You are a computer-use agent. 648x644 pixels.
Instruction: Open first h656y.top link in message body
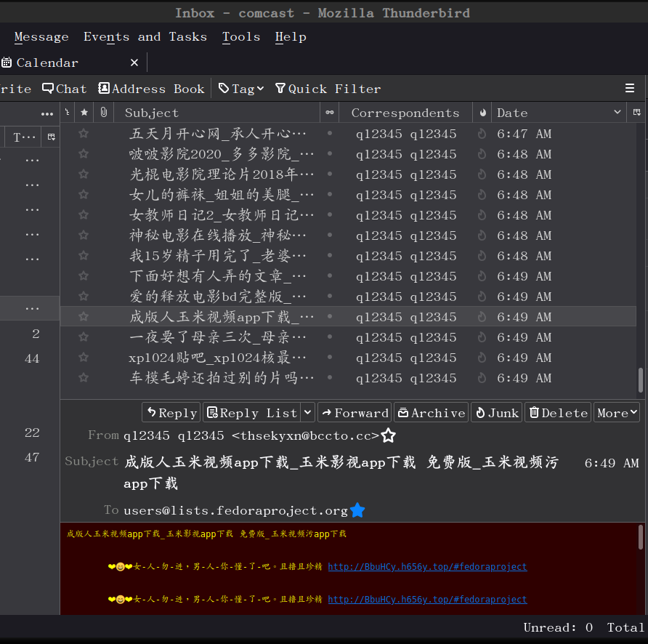point(427,566)
